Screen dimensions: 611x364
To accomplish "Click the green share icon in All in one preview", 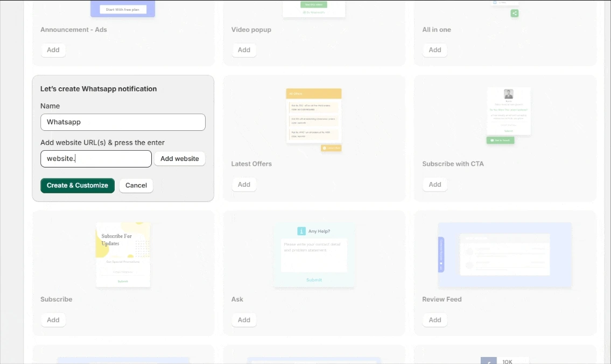I will 514,13.
